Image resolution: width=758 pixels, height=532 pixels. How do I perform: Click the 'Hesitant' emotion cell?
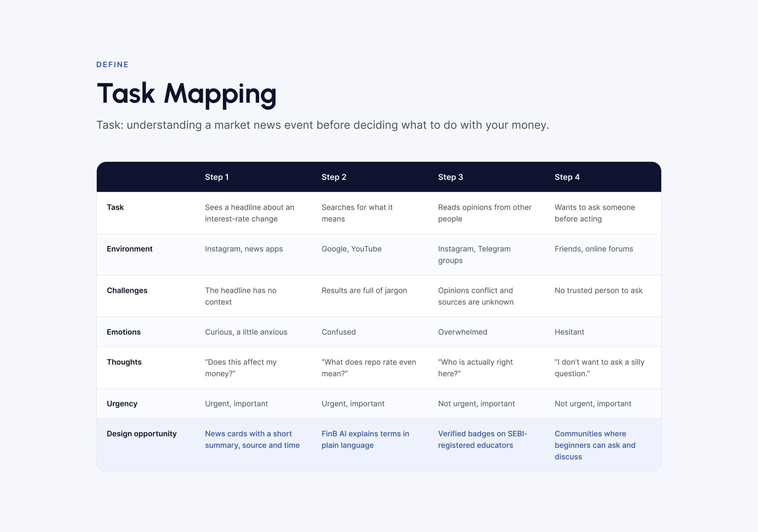569,332
